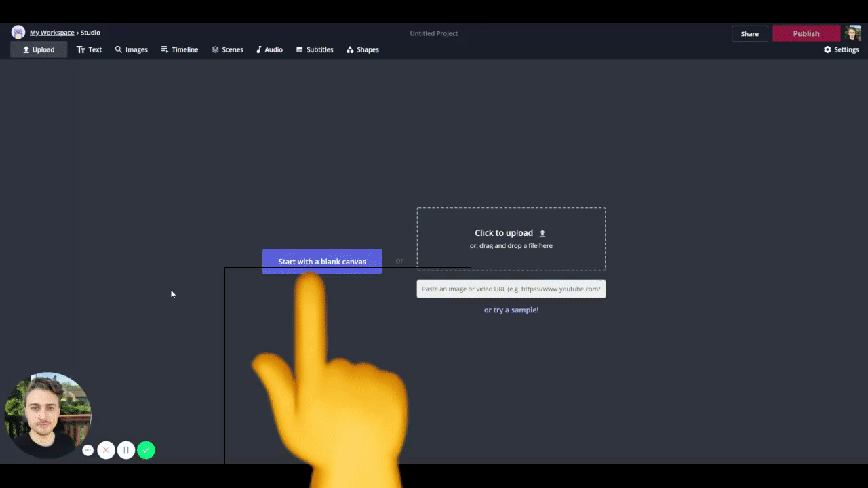Click the green checkmark finish recording button

pos(146,450)
